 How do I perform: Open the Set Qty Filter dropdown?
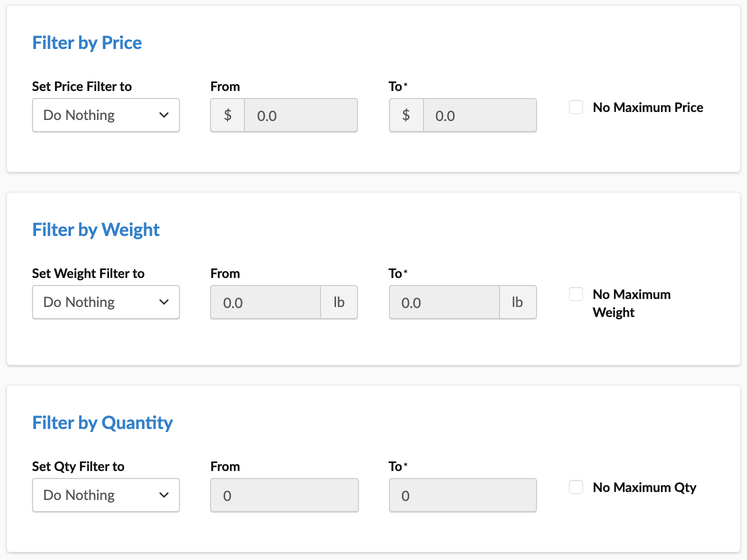point(105,495)
